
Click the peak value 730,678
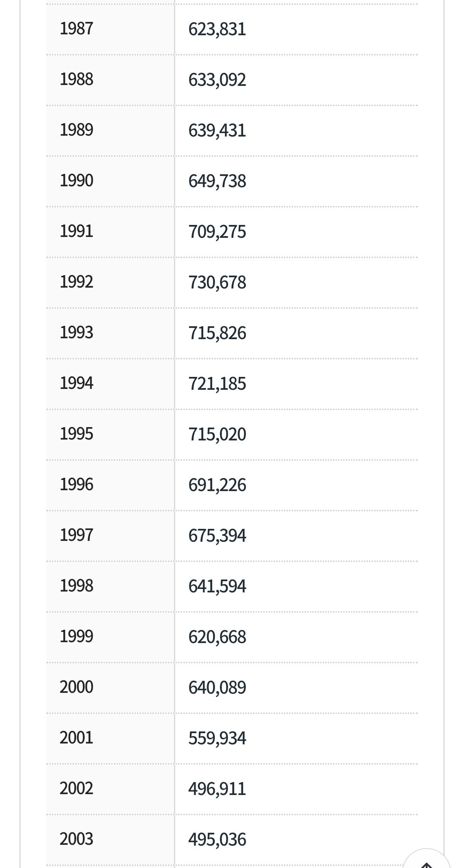tap(217, 282)
